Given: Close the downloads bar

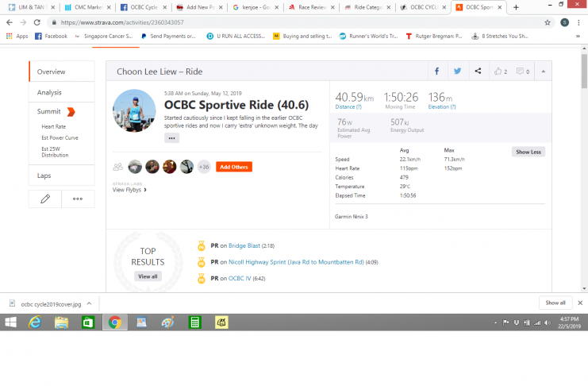Looking at the screenshot, I should click(x=580, y=303).
